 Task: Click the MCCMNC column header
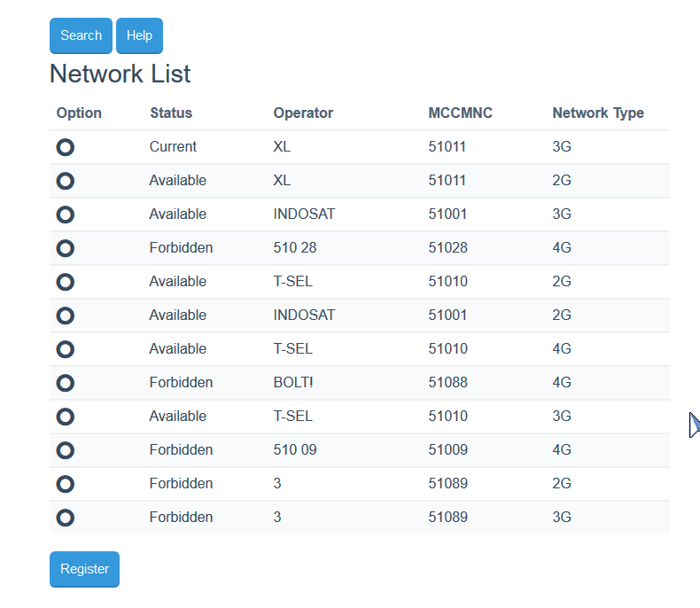click(x=460, y=113)
